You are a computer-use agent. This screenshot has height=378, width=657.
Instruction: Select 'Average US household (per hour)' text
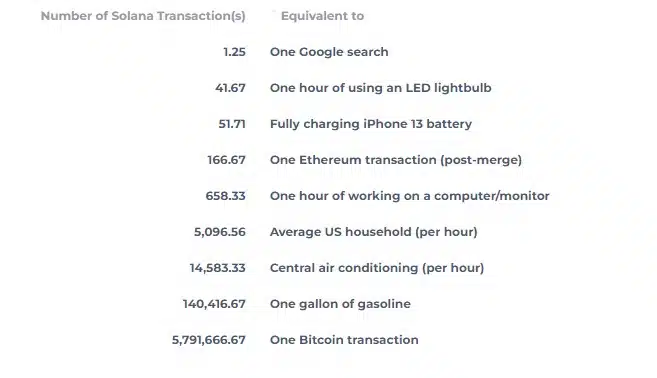pyautogui.click(x=374, y=232)
